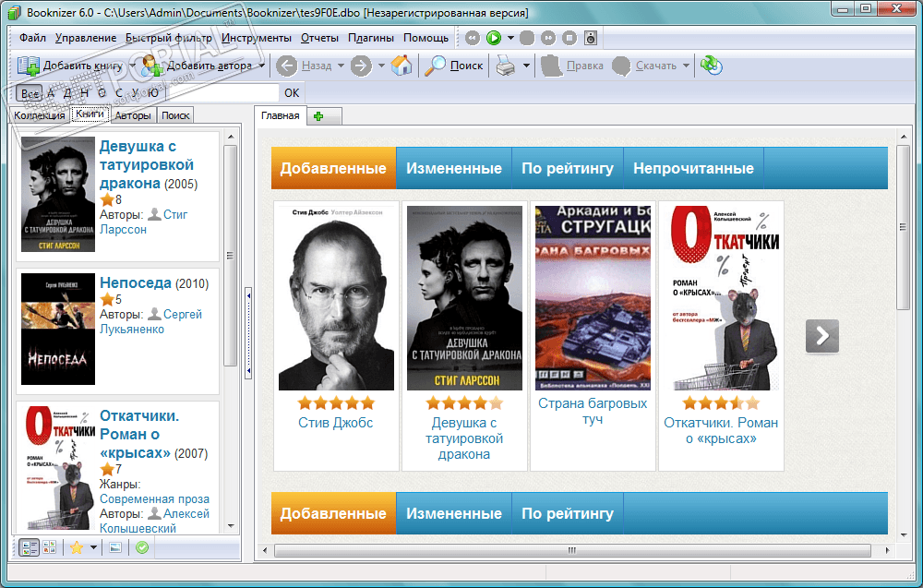Open the Быстрый фильтр menu

click(168, 38)
